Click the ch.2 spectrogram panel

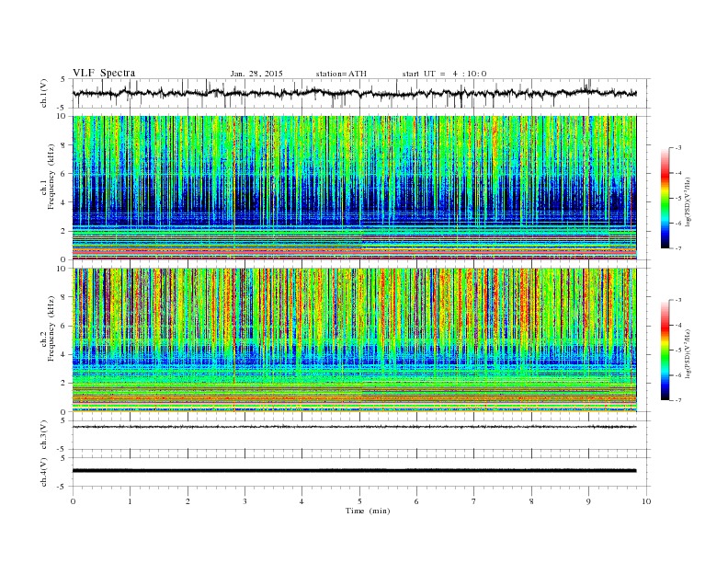click(x=355, y=340)
